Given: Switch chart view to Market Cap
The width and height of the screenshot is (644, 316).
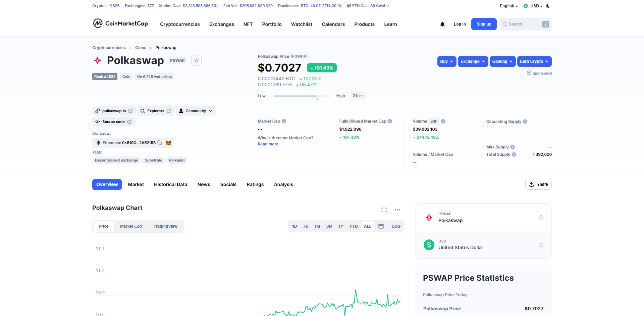Looking at the screenshot, I should pyautogui.click(x=131, y=226).
